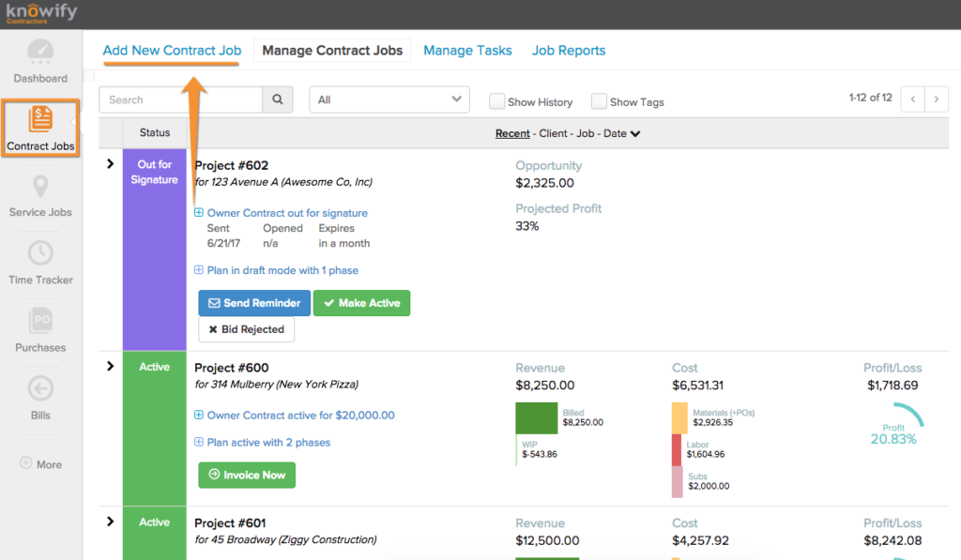
Task: Expand the Project #602 row
Action: coord(110,164)
